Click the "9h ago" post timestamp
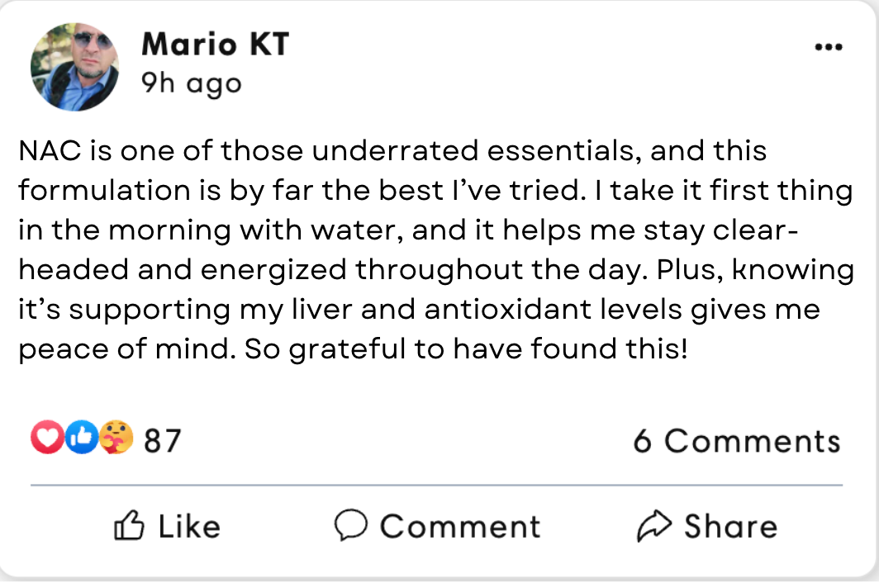The image size is (879, 588). coord(191,83)
